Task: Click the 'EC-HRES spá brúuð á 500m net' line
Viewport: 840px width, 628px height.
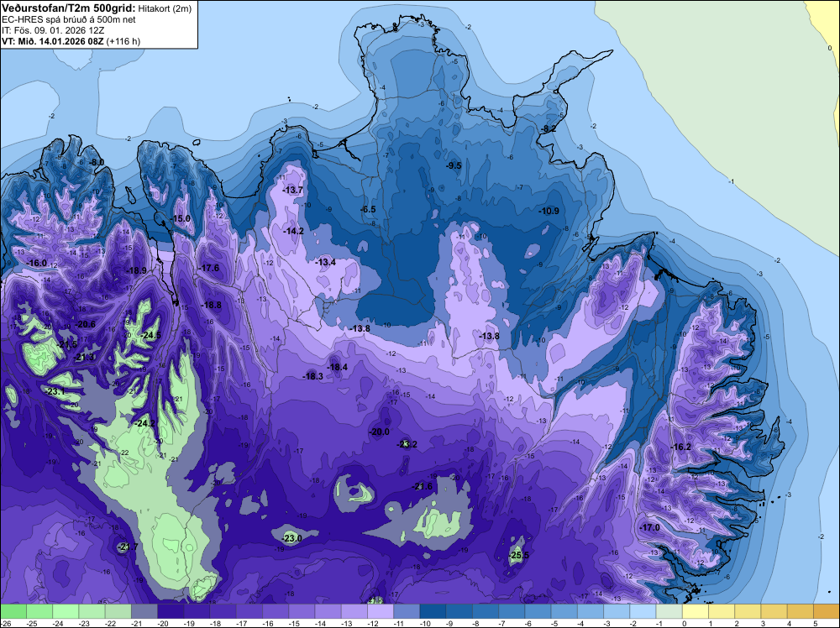Action: (x=68, y=19)
